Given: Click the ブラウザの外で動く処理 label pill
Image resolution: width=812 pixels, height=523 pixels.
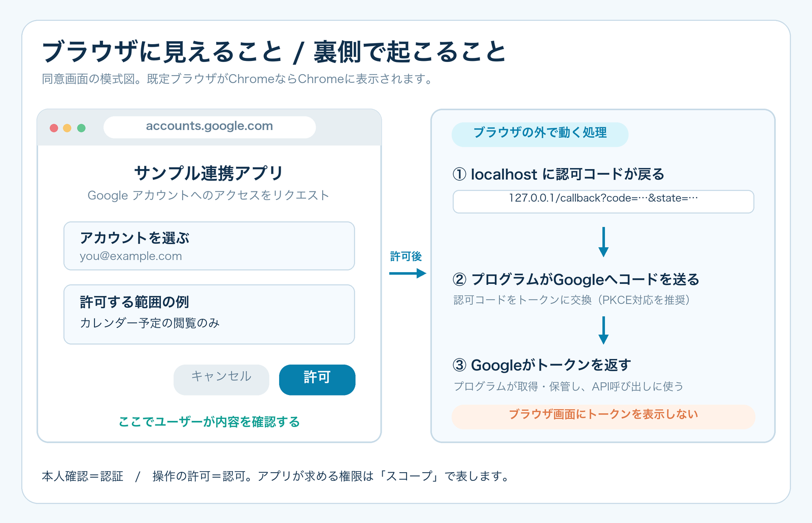Looking at the screenshot, I should (x=540, y=135).
